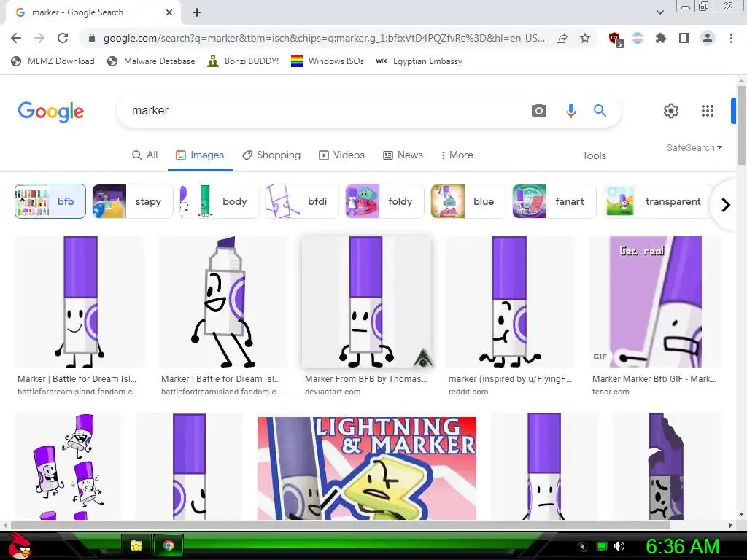The height and width of the screenshot is (560, 747).
Task: Click the Google logo
Action: coord(51,112)
